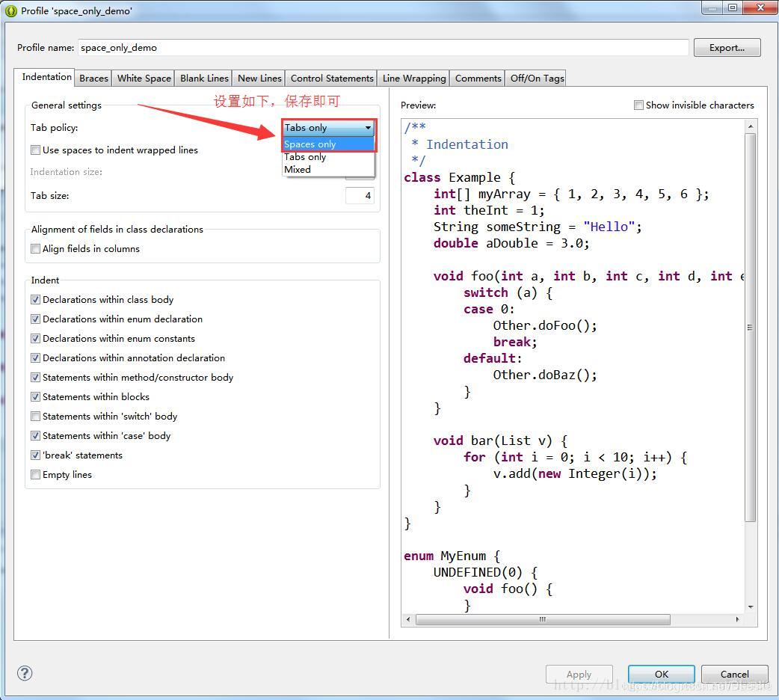Switch to the Braces tab
Screen dimensions: 779x700
93,78
